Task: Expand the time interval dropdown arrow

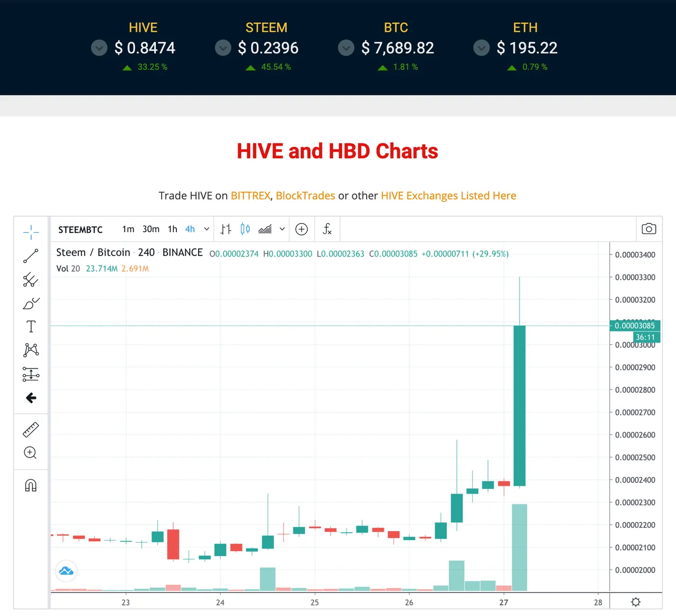Action: click(206, 229)
